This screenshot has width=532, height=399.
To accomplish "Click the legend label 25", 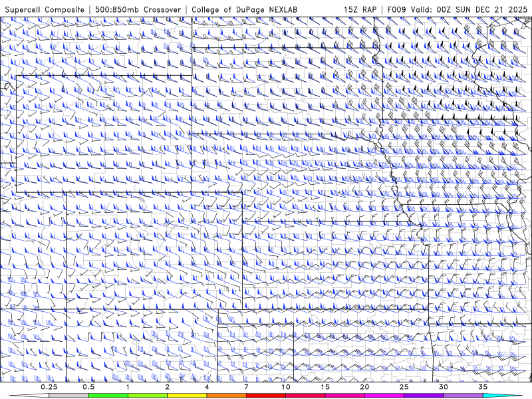I will point(404,387).
